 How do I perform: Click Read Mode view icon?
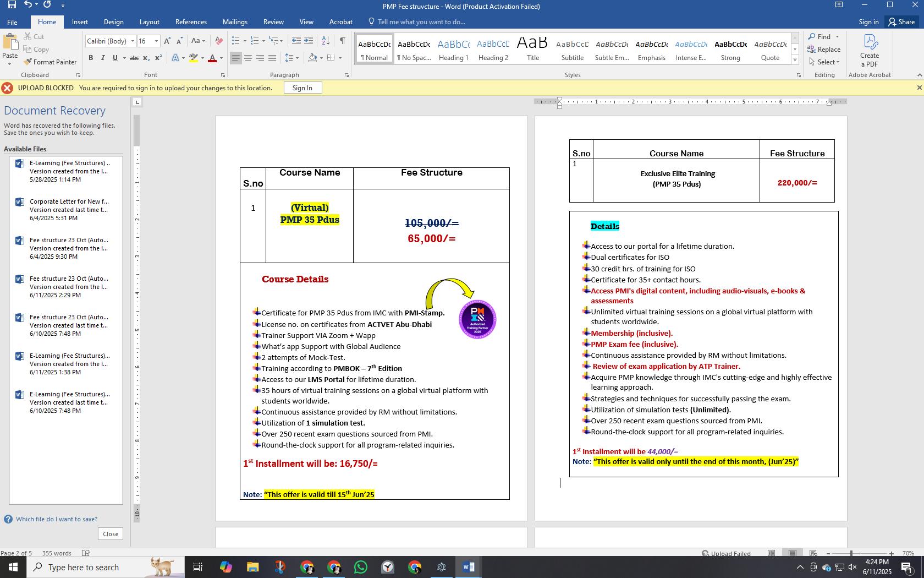[x=772, y=553]
